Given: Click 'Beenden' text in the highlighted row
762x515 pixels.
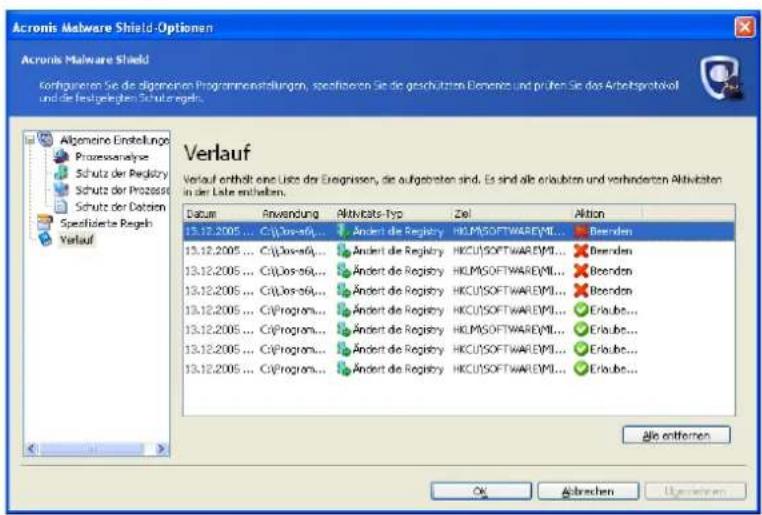Looking at the screenshot, I should pyautogui.click(x=611, y=231).
